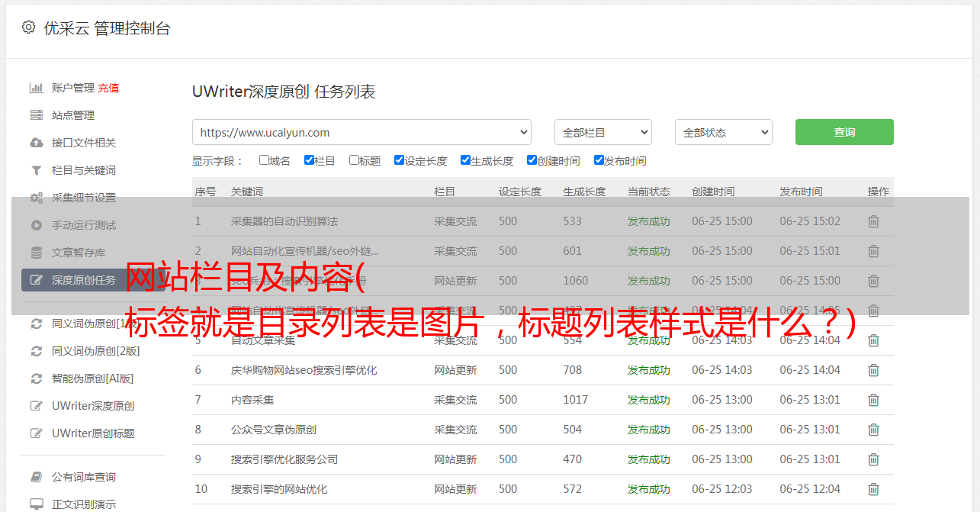Click keyword 公众号文章伪原创 in row 8
The height and width of the screenshot is (512, 980).
(x=274, y=430)
